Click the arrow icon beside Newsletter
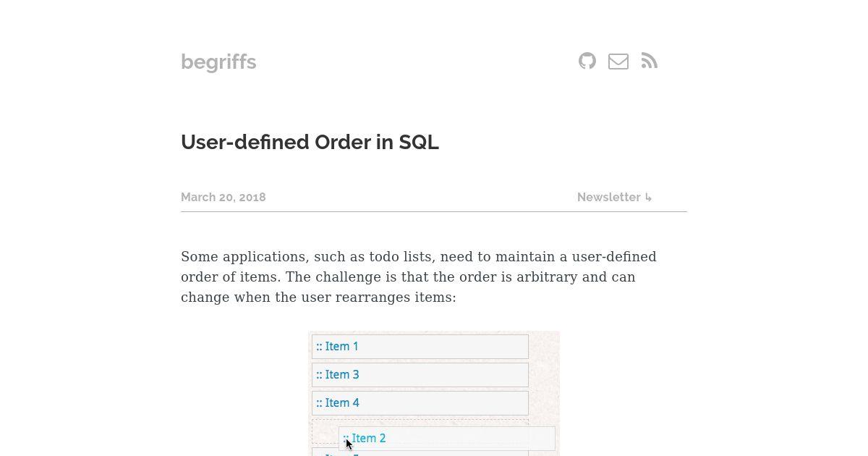Screen dimensions: 868x456 [648, 198]
